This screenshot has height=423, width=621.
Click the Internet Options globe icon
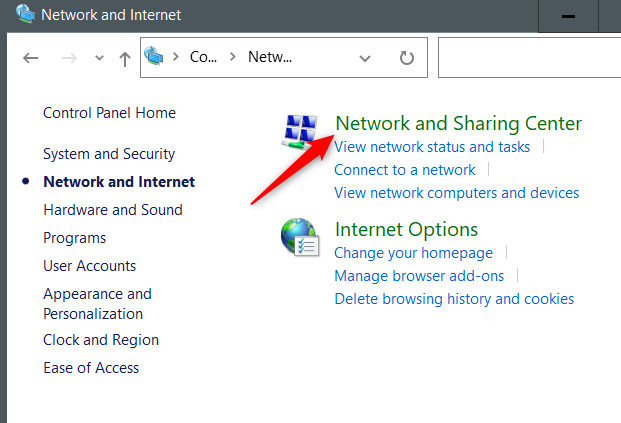pyautogui.click(x=299, y=238)
